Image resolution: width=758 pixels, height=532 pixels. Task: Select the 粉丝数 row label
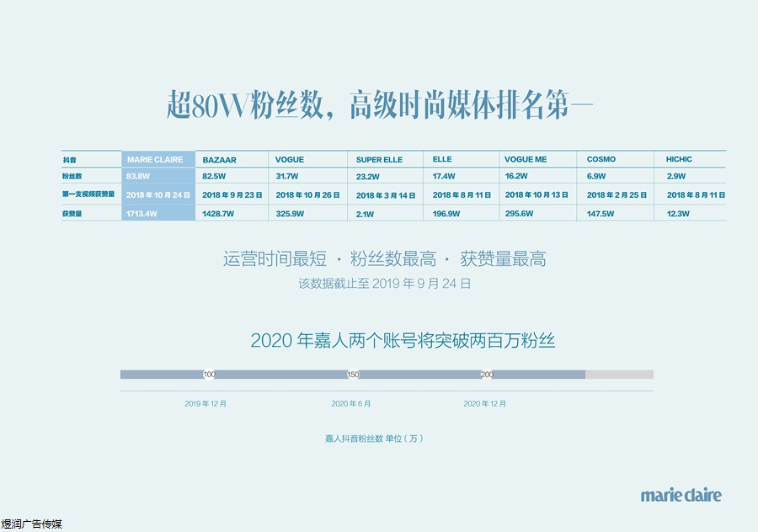[x=72, y=177]
